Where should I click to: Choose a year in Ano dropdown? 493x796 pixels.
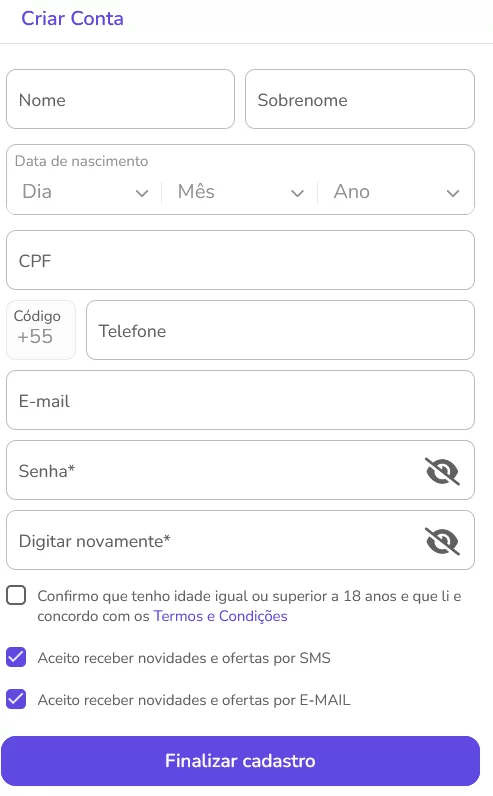pyautogui.click(x=396, y=192)
